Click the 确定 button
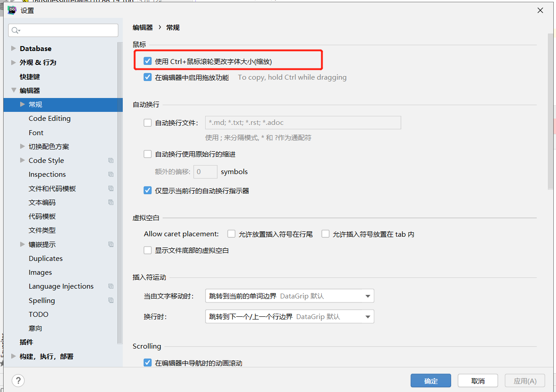 click(431, 380)
